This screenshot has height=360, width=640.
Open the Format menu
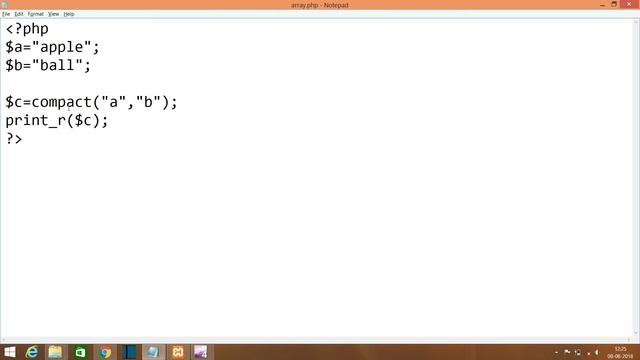36,14
